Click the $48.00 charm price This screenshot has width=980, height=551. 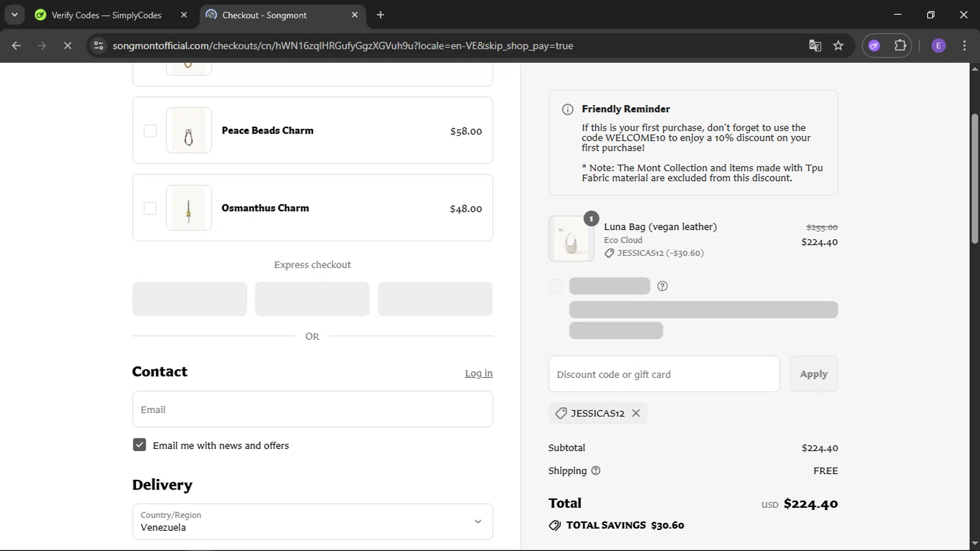[466, 209]
